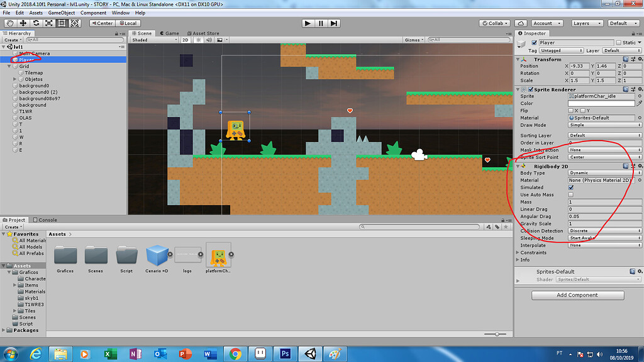This screenshot has width=644, height=362.
Task: Click Create in the Hierarchy panel
Action: click(12, 39)
